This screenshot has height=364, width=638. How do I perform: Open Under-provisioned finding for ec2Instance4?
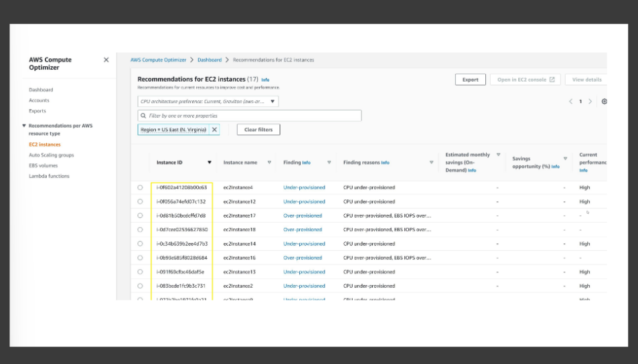click(x=304, y=187)
